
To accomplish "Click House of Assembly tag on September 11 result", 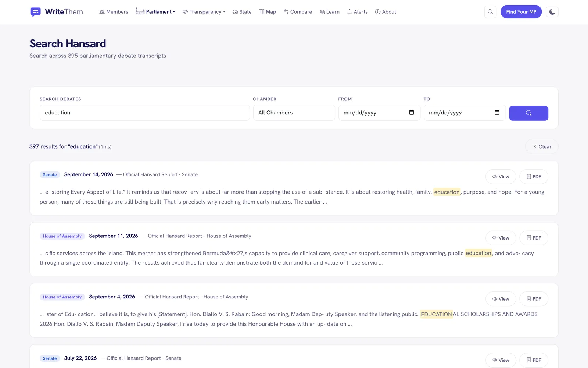I will pyautogui.click(x=62, y=236).
